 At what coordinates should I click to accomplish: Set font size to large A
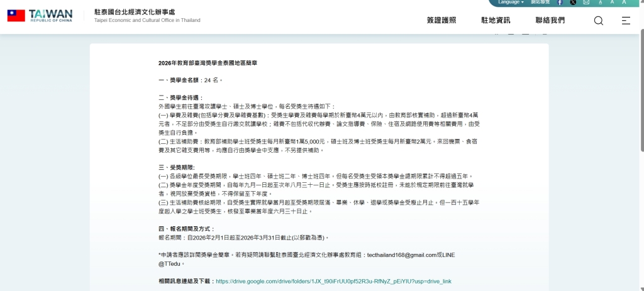625,3
